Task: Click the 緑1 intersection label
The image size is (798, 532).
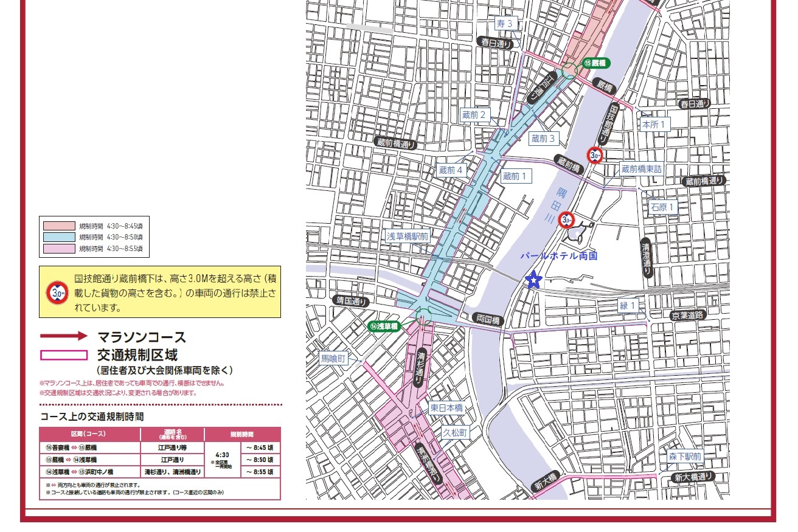Action: pyautogui.click(x=628, y=305)
